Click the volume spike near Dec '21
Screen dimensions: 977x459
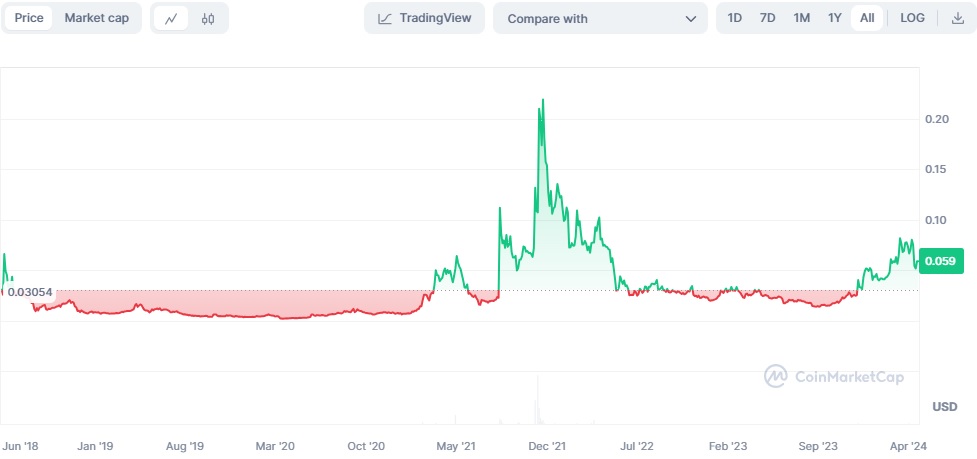click(538, 399)
